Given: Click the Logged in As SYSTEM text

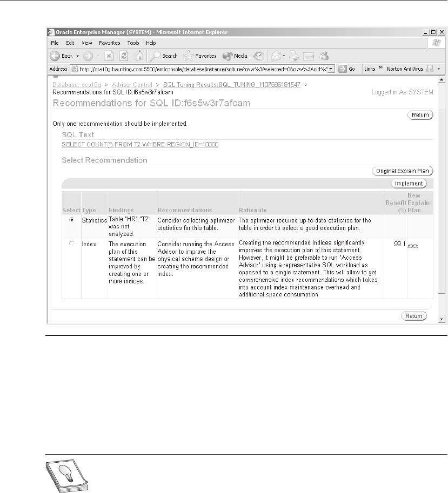Looking at the screenshot, I should tap(403, 92).
